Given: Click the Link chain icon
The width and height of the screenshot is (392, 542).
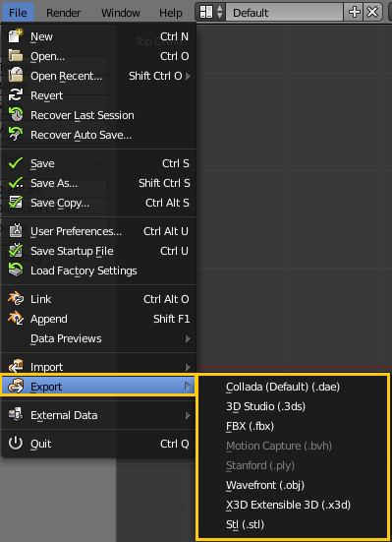Looking at the screenshot, I should click(16, 299).
